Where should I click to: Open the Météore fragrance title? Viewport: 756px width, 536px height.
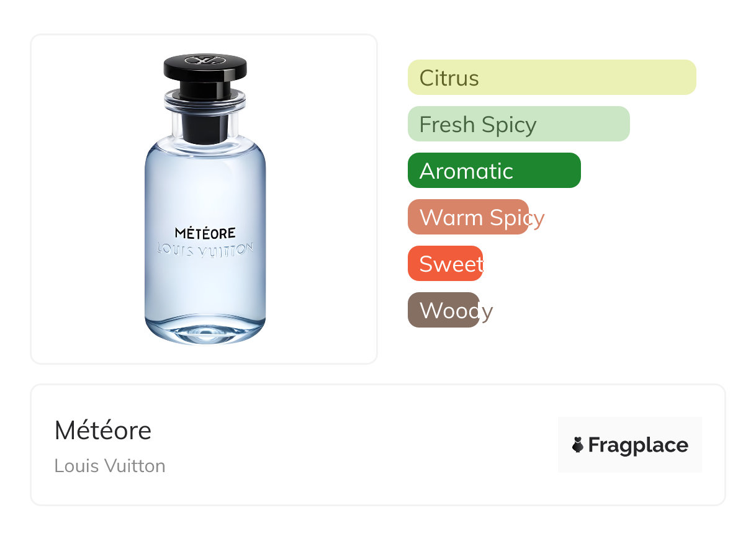coord(103,431)
